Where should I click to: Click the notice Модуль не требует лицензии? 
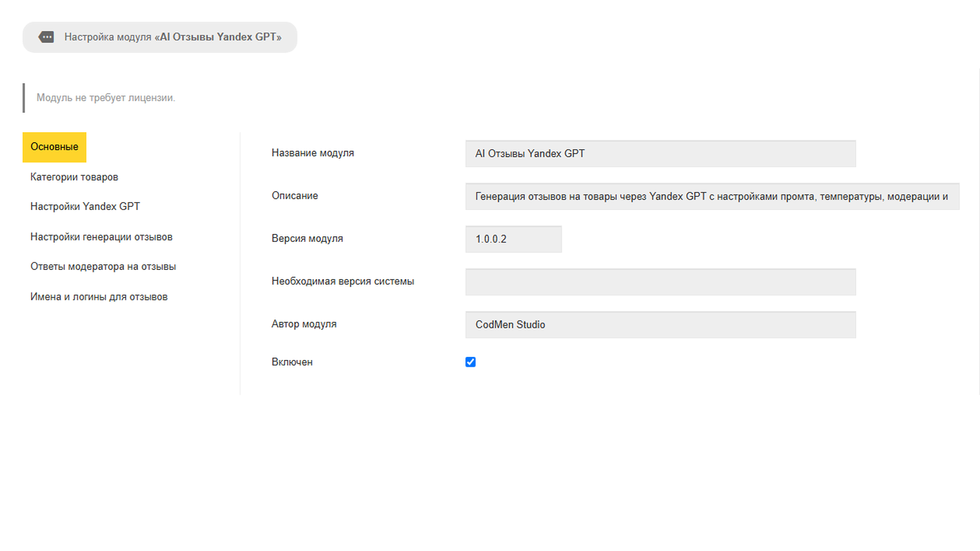(106, 97)
